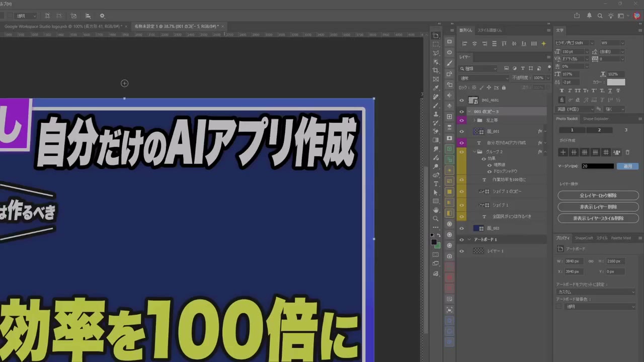The width and height of the screenshot is (644, 362).
Task: Hide the IMG_4691 layer
Action: point(461,101)
